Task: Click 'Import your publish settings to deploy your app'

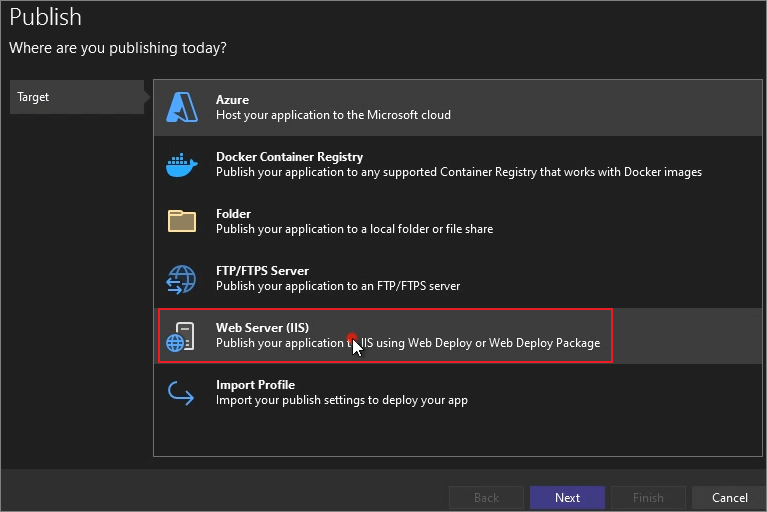Action: 341,400
